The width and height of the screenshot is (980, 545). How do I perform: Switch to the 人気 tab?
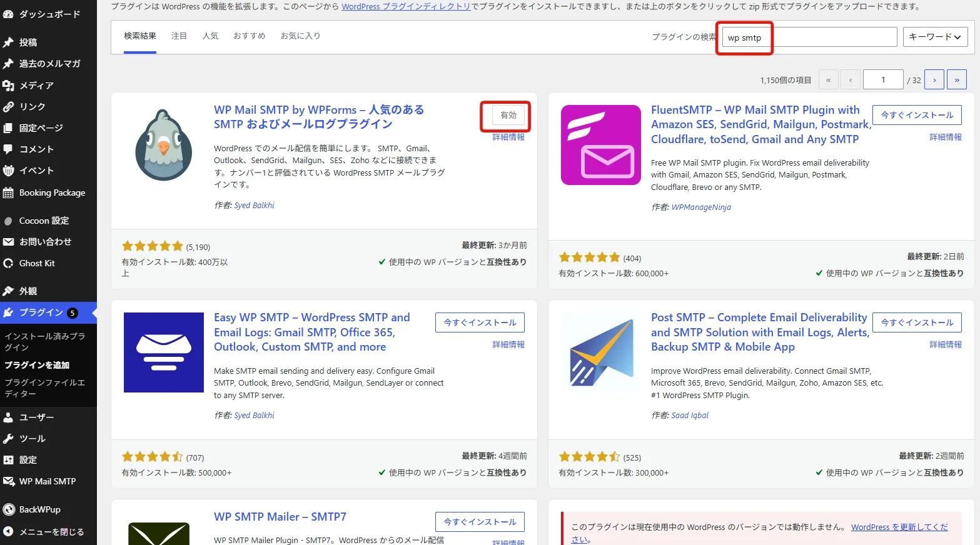point(211,36)
